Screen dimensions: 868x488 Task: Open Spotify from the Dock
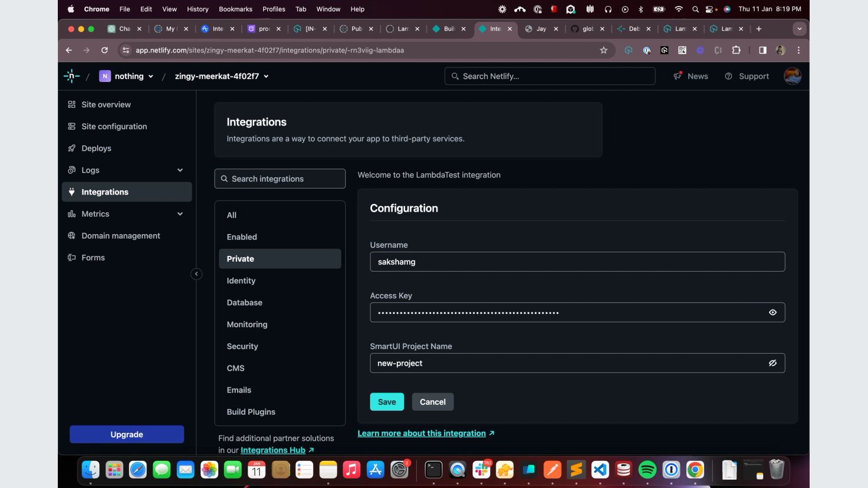tap(647, 470)
